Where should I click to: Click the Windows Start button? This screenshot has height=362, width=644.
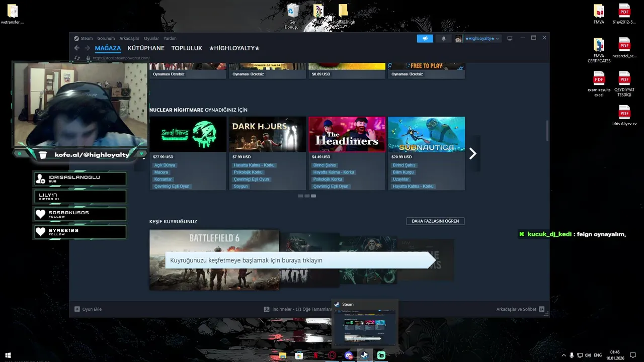(9, 355)
